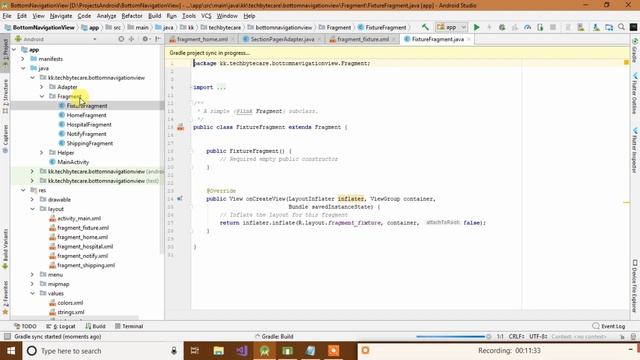This screenshot has height=360, width=640.
Task: Click the Gradle build progress bar
Action: [450, 337]
